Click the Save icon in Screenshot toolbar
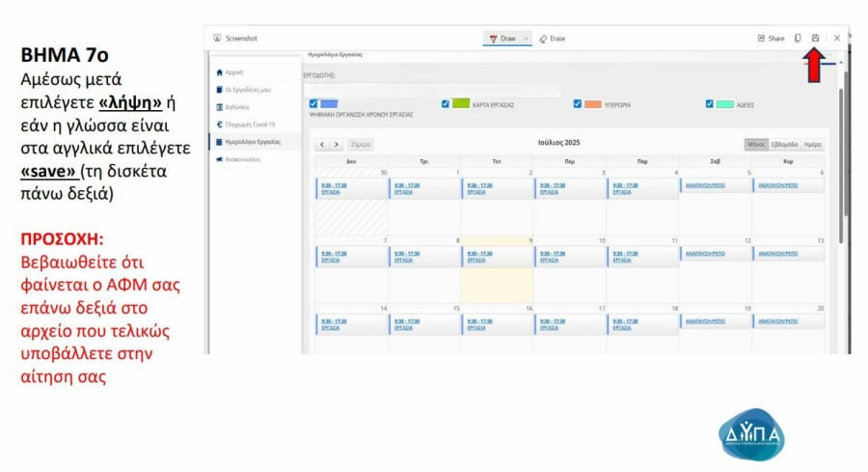 [x=815, y=38]
